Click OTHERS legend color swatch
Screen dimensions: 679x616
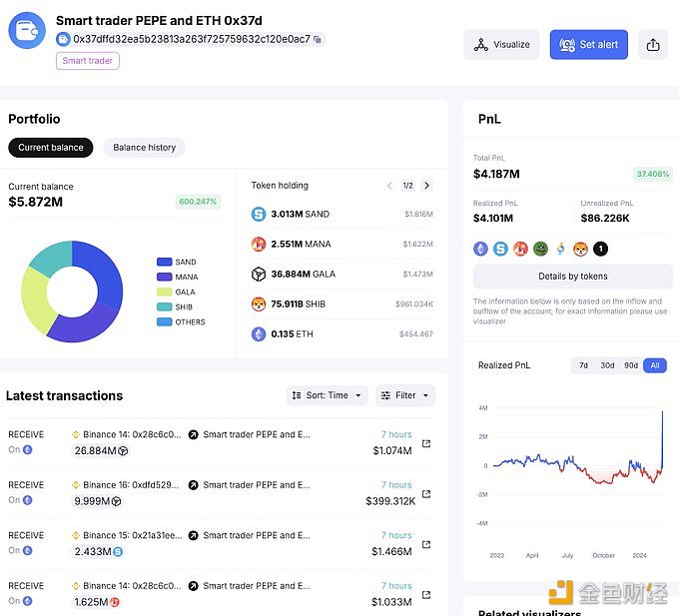164,322
